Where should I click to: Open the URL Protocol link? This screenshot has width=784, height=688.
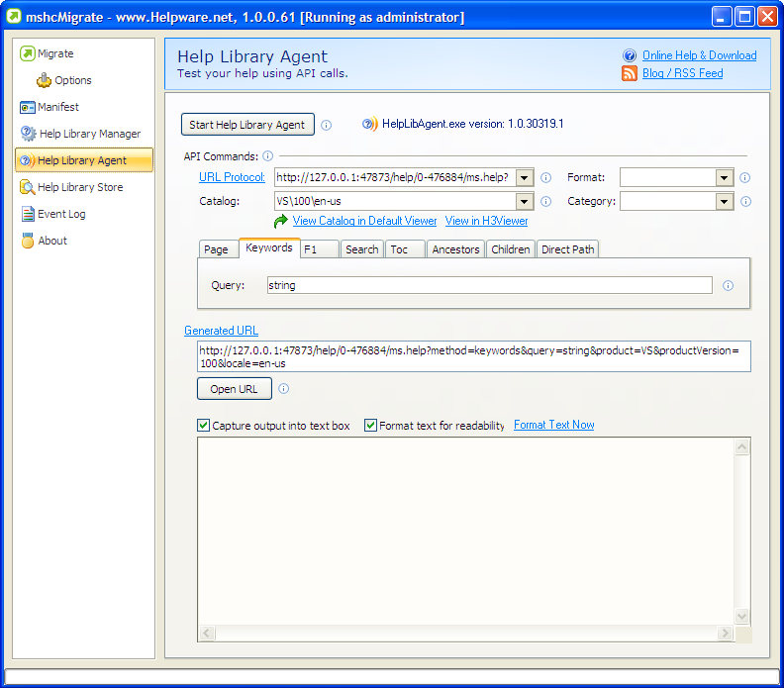[232, 177]
